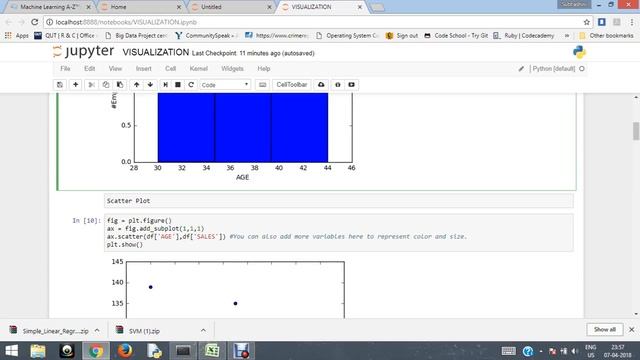Open File Explorer from the taskbar
This screenshot has width=640, height=360.
[x=38, y=351]
